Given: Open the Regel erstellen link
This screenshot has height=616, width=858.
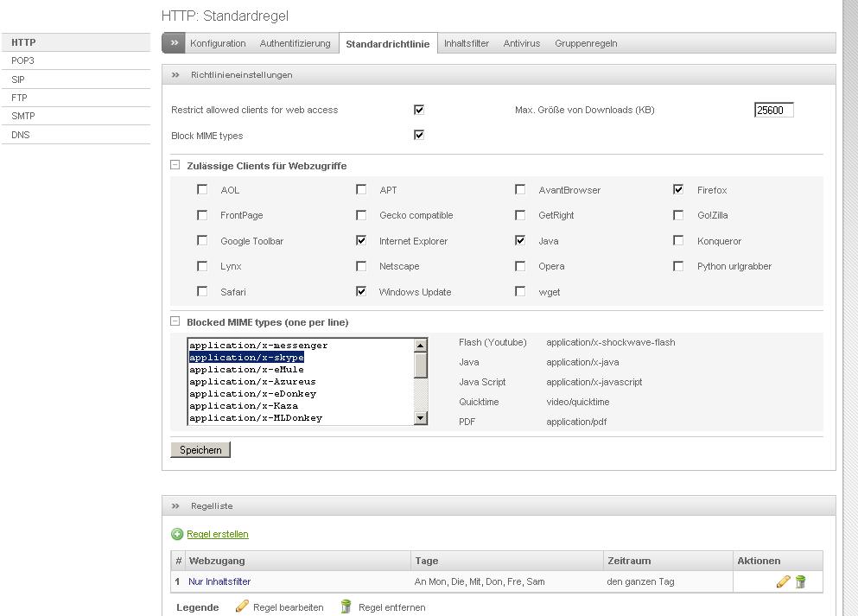Looking at the screenshot, I should pos(217,534).
